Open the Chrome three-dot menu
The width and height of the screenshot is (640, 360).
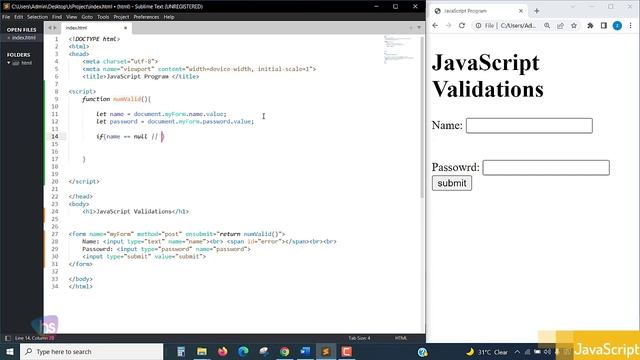631,25
